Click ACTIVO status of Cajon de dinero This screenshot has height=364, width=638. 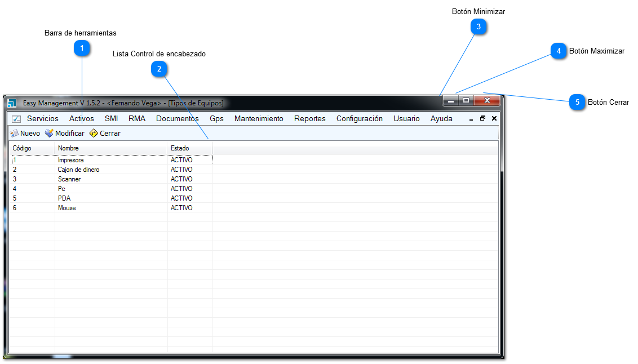pyautogui.click(x=181, y=170)
